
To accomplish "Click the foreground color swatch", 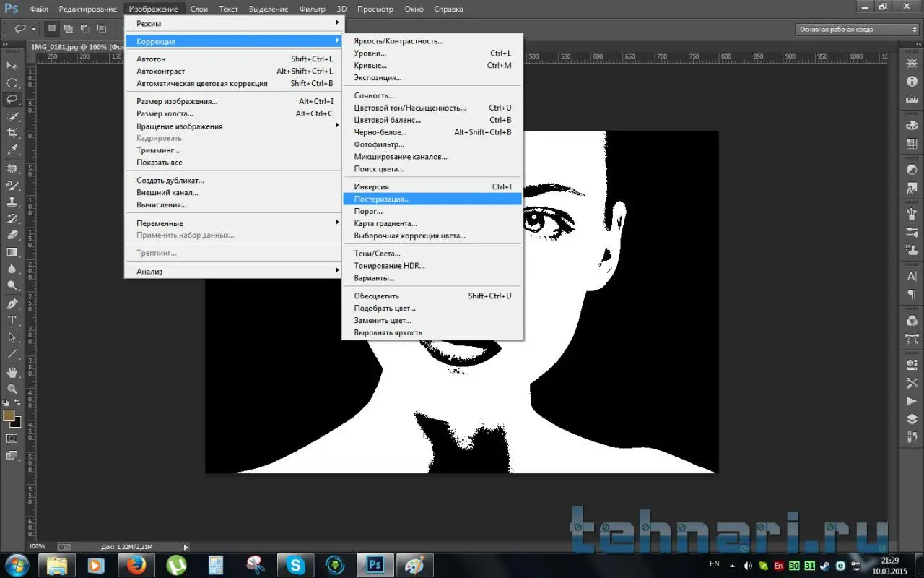I will [x=9, y=415].
